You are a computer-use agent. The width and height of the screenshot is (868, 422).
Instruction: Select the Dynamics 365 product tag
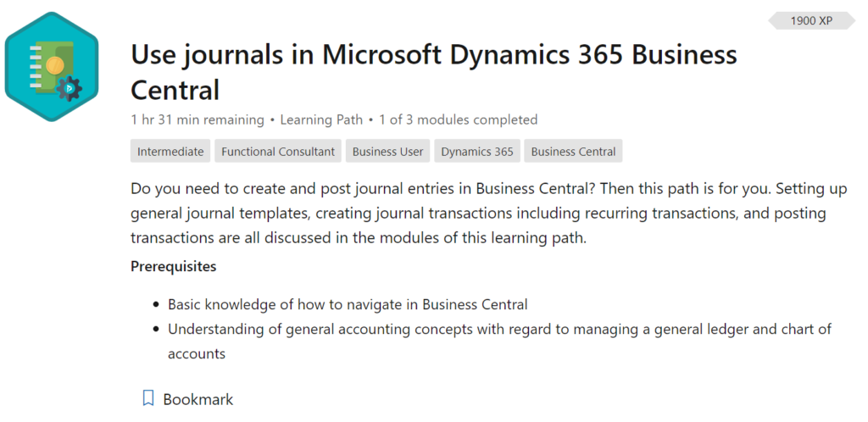pos(477,151)
